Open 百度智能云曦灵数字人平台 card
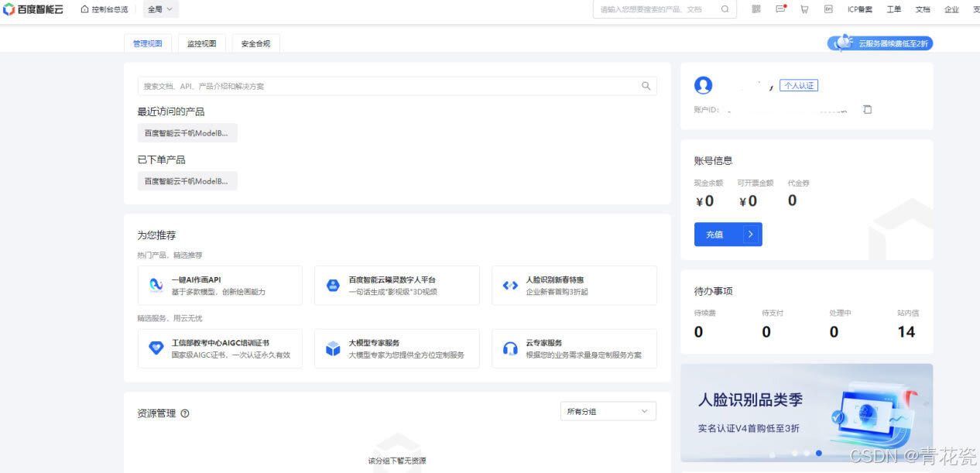Image resolution: width=980 pixels, height=473 pixels. coord(397,286)
